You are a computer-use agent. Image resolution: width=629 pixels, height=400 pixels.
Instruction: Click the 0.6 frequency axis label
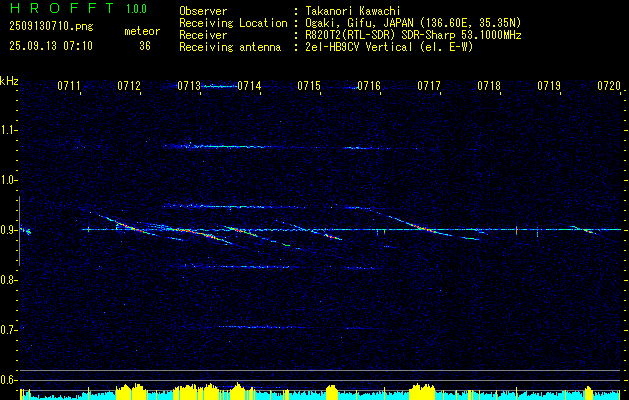click(x=9, y=380)
